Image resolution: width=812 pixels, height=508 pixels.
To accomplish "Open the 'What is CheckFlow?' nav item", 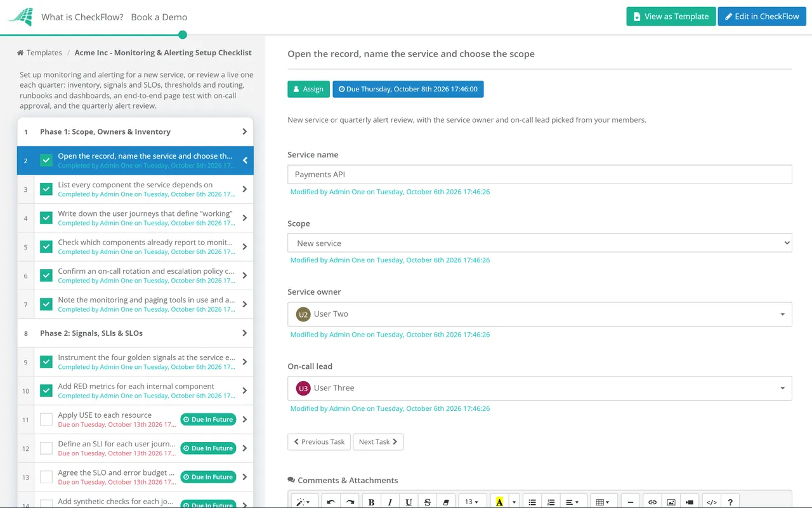I will pos(82,17).
